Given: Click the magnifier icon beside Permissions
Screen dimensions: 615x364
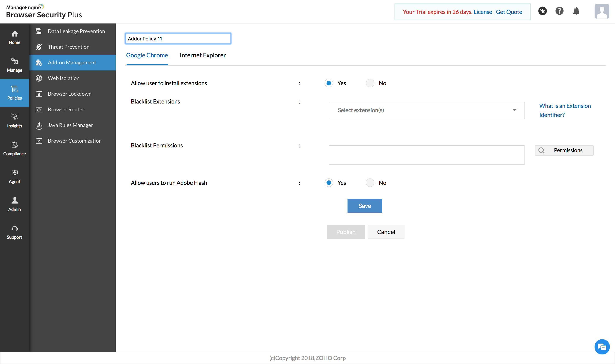Looking at the screenshot, I should [x=541, y=150].
